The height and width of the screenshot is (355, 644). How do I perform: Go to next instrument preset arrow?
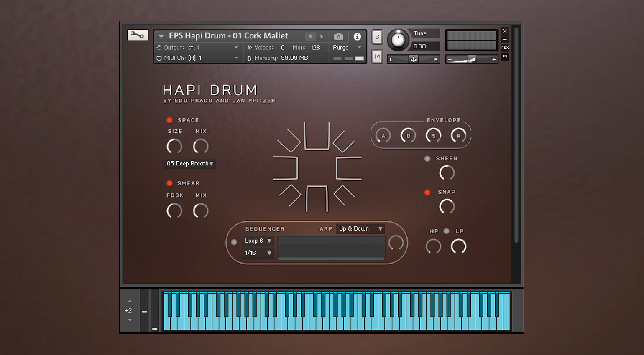[x=322, y=36]
